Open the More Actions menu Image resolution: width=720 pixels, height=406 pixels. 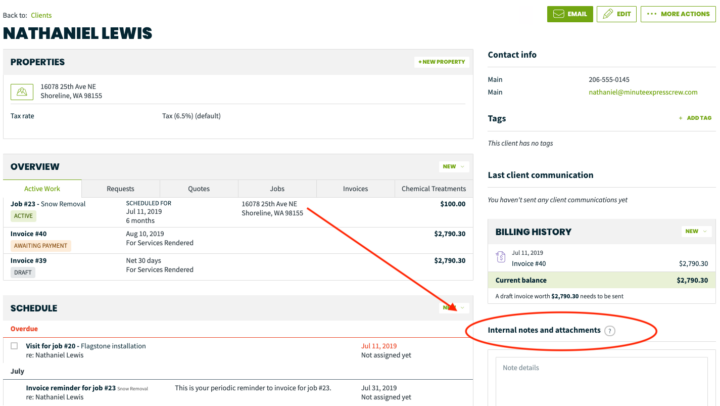pos(677,14)
